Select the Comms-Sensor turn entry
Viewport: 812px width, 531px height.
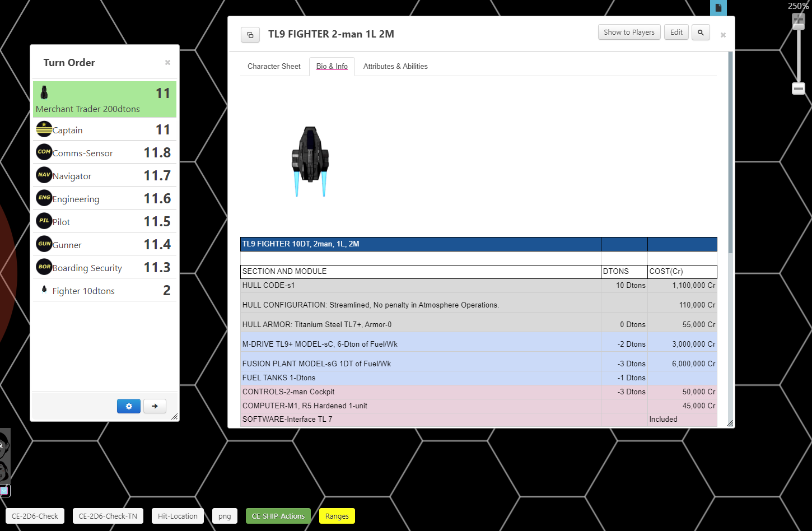pyautogui.click(x=105, y=152)
